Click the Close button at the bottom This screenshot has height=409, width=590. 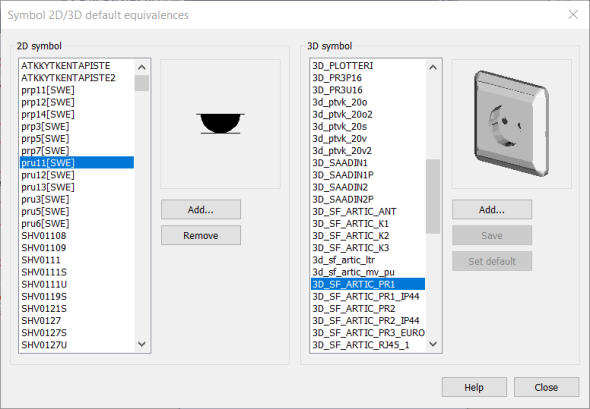pos(546,387)
